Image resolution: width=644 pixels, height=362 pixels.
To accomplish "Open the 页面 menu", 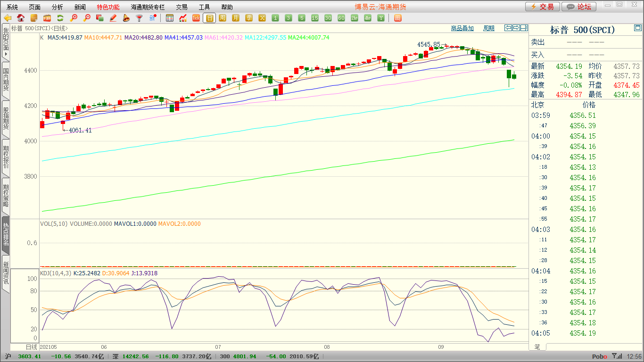I will [x=35, y=7].
